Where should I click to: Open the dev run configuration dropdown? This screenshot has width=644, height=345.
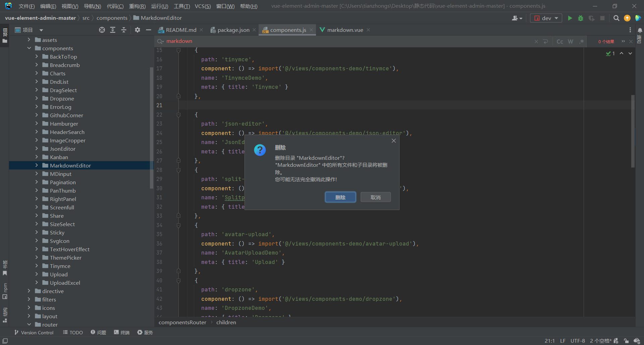click(x=546, y=18)
